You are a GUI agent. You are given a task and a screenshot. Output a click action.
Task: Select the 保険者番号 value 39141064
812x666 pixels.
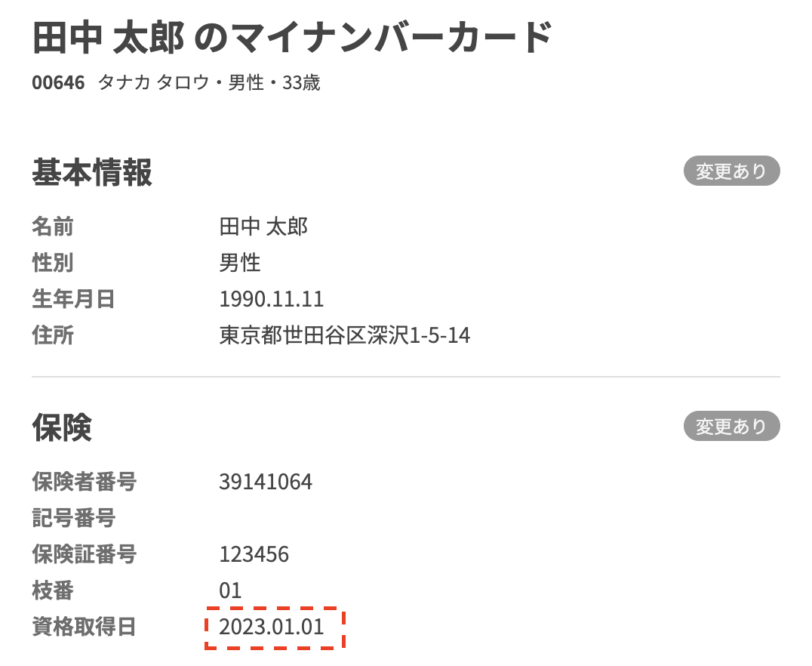pyautogui.click(x=266, y=482)
